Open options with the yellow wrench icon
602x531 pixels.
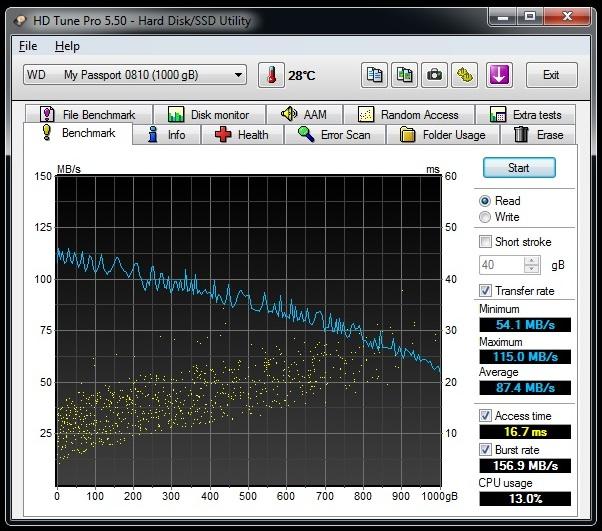465,75
